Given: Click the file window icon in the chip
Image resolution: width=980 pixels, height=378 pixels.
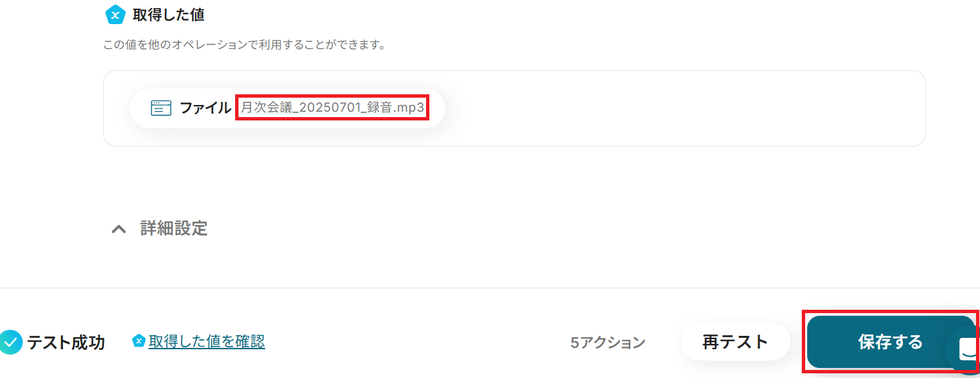Looking at the screenshot, I should pyautogui.click(x=161, y=108).
